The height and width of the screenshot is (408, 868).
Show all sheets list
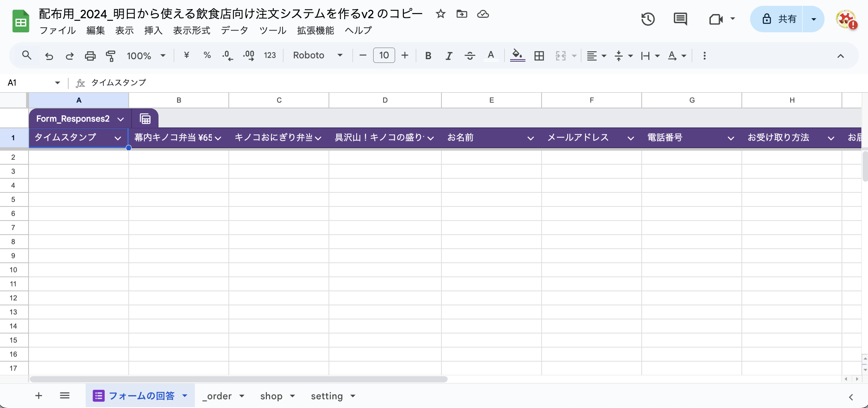[x=65, y=396]
